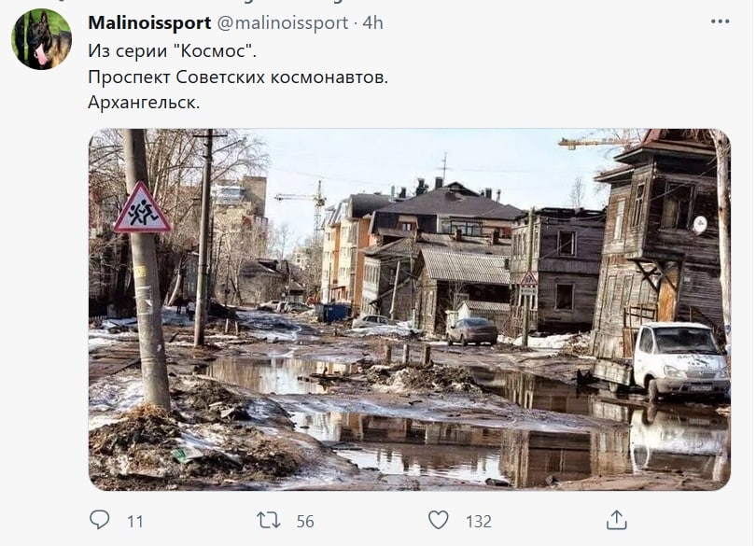
Task: Click the reply speech bubble icon
Action: tap(100, 520)
